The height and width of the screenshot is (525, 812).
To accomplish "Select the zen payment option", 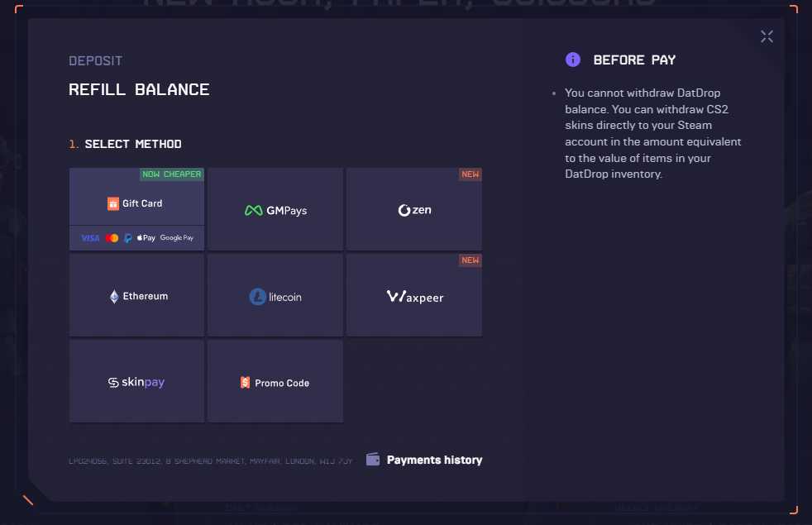I will click(x=413, y=208).
